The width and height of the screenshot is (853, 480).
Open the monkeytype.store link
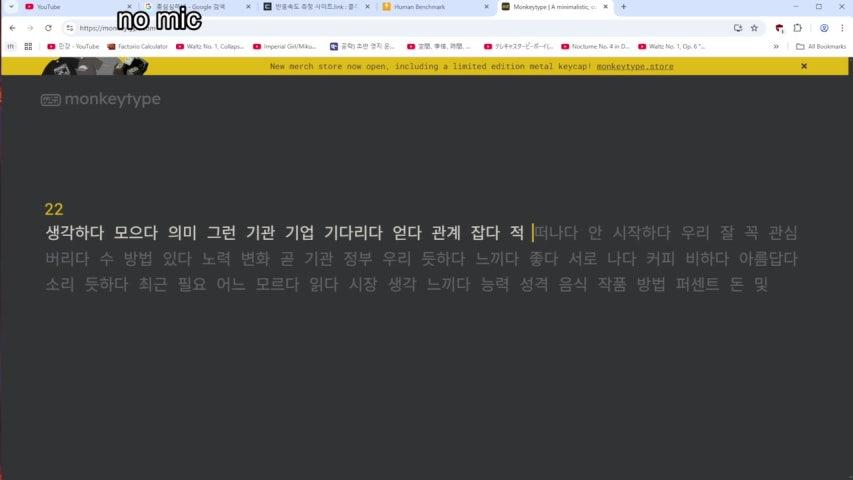point(635,66)
